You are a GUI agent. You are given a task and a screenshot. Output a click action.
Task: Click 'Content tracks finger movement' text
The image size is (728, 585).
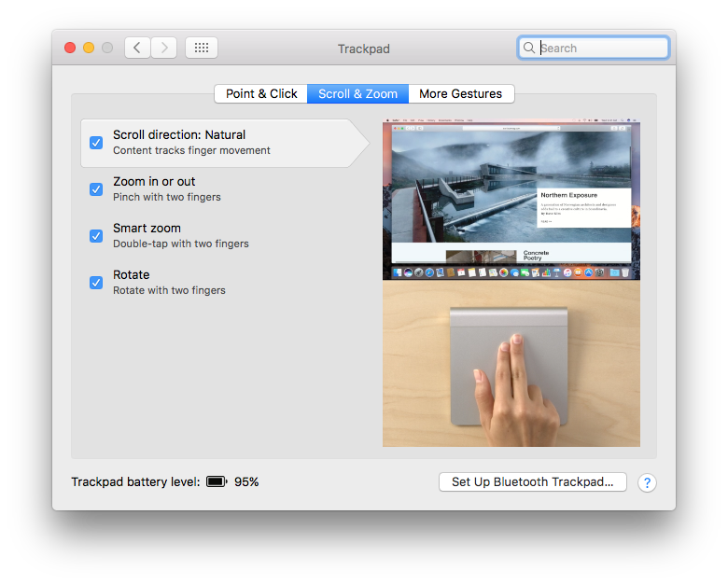[x=191, y=150]
